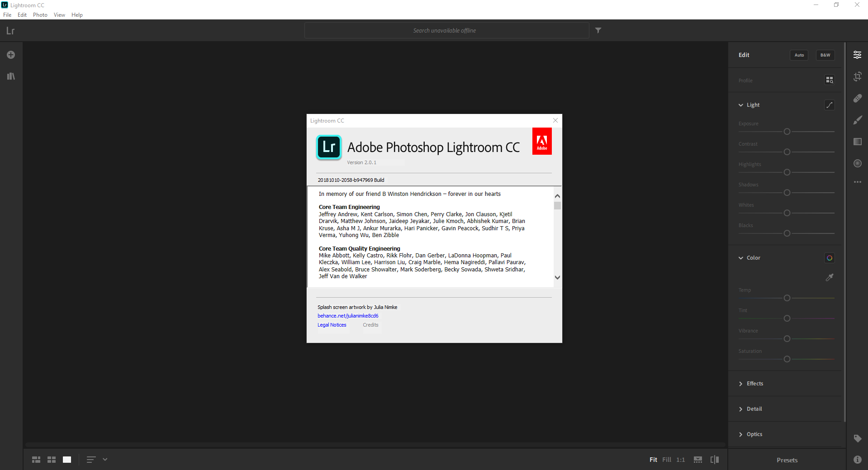
Task: Click the Tint slider handle
Action: pyautogui.click(x=787, y=318)
